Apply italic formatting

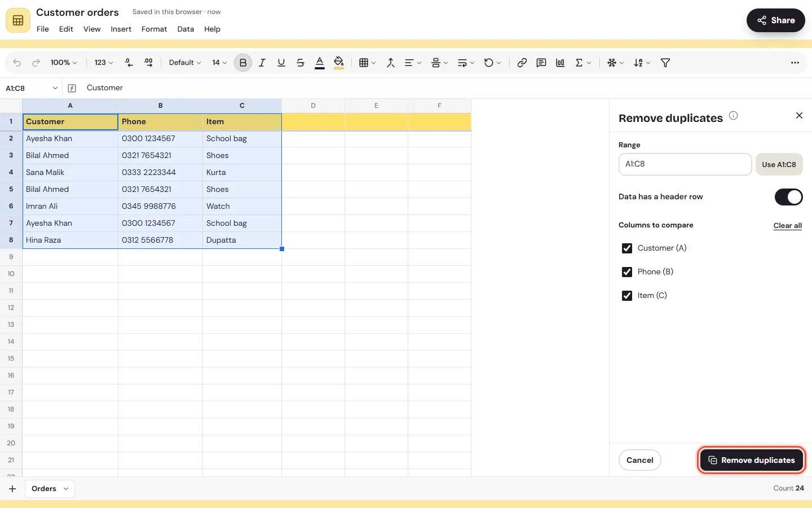[x=262, y=63]
